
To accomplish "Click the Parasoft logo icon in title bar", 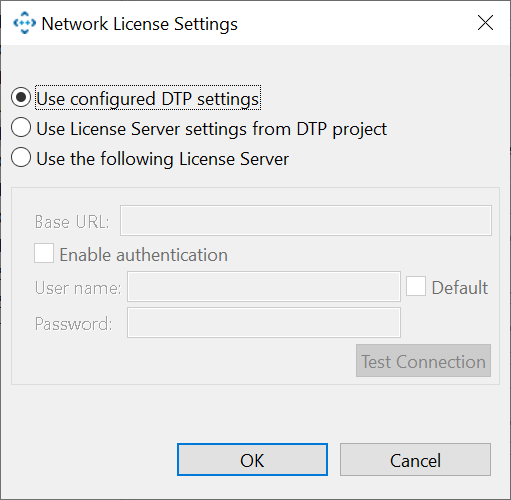I will 24,23.
